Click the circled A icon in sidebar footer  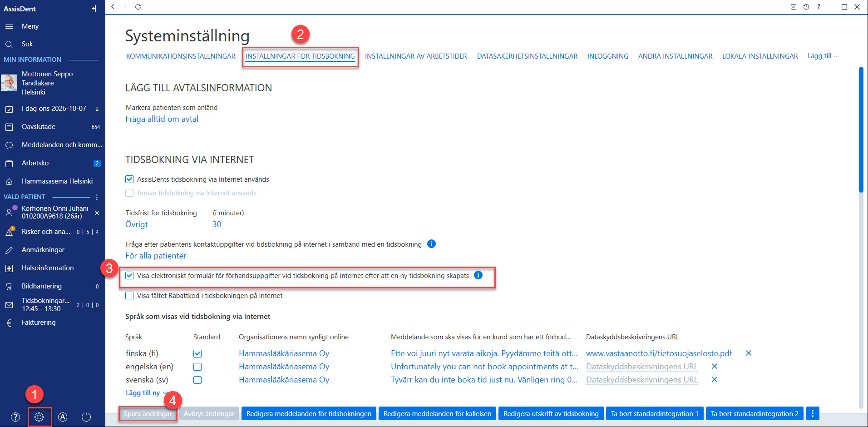[63, 417]
